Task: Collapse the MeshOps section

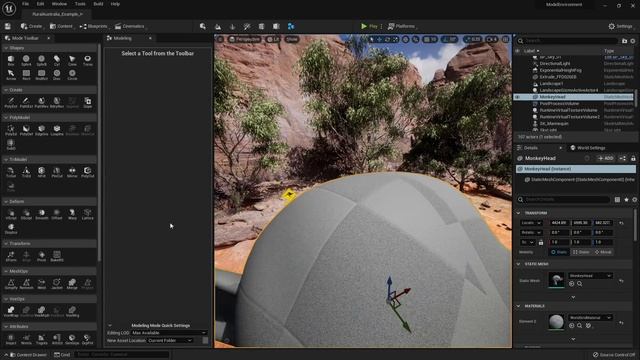Action: [x=6, y=271]
